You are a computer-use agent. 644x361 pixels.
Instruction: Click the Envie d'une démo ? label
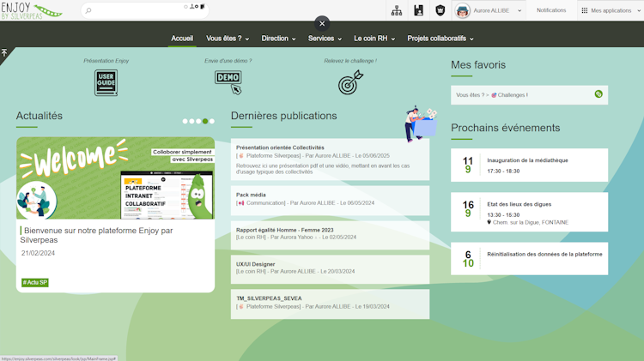(x=228, y=61)
